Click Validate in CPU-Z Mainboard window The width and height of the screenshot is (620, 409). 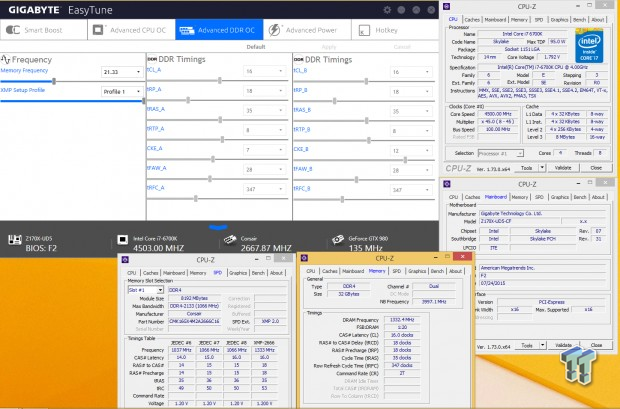click(563, 345)
